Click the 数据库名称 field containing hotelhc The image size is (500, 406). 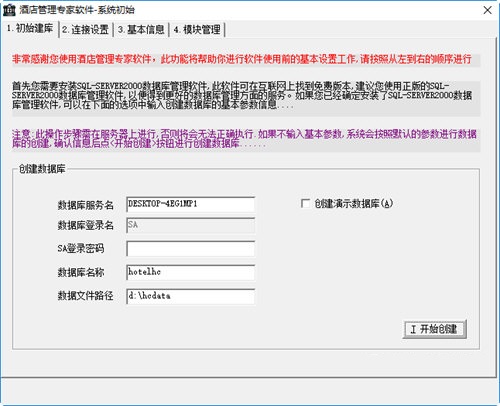191,272
